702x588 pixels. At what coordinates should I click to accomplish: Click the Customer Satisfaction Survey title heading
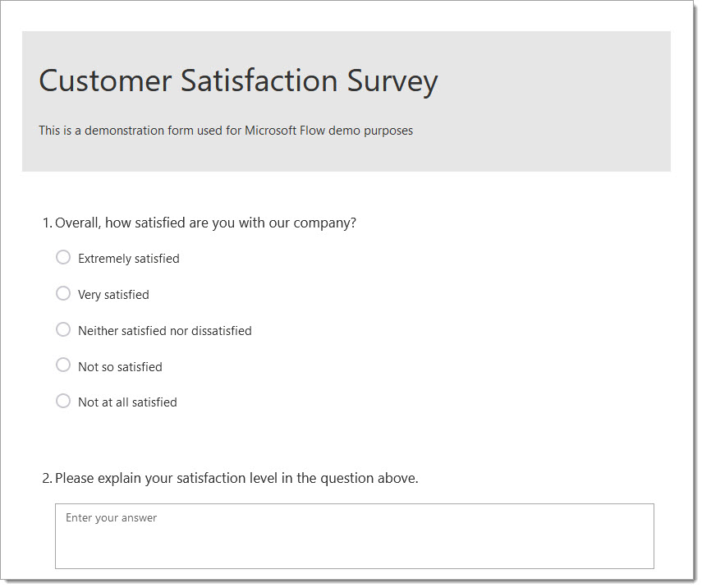pos(238,81)
